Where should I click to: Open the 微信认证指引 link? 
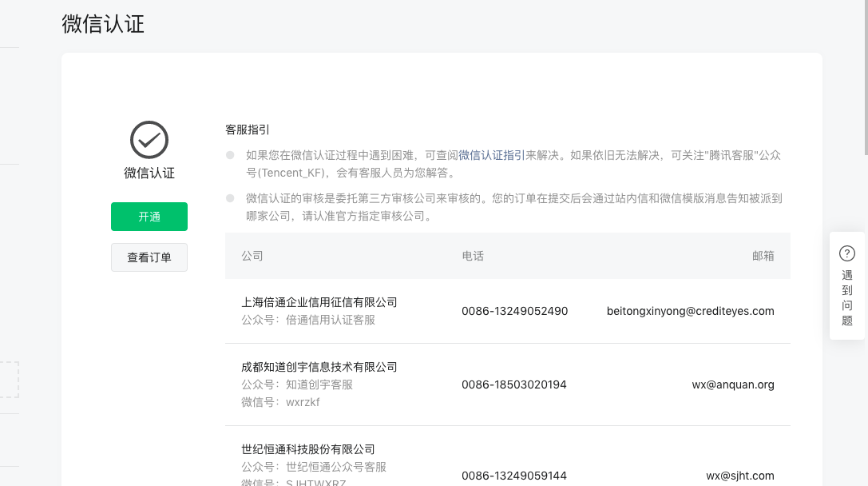point(492,155)
